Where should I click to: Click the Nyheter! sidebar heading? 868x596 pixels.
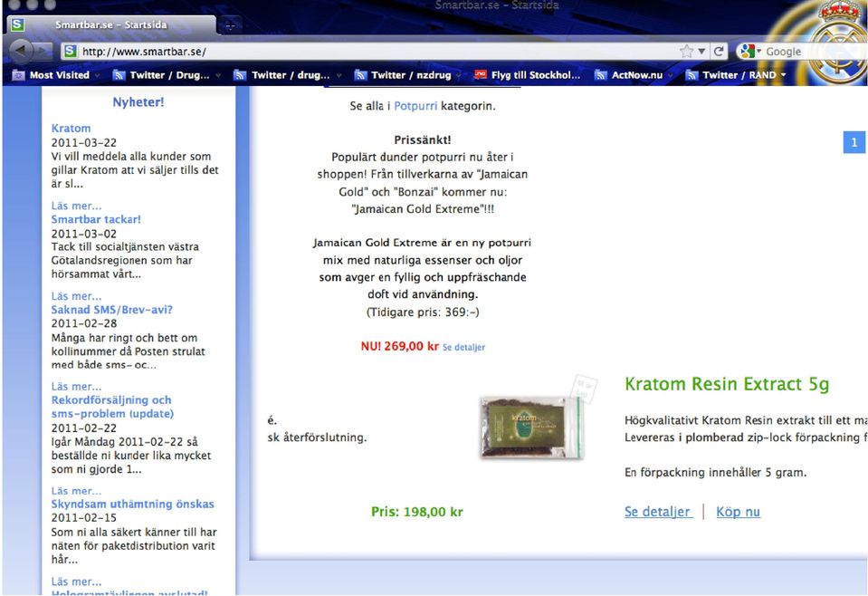138,102
